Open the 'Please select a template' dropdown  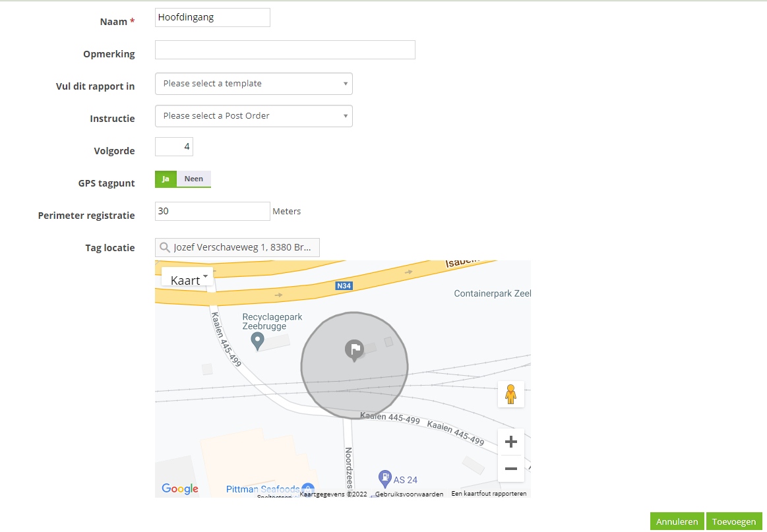coord(254,84)
